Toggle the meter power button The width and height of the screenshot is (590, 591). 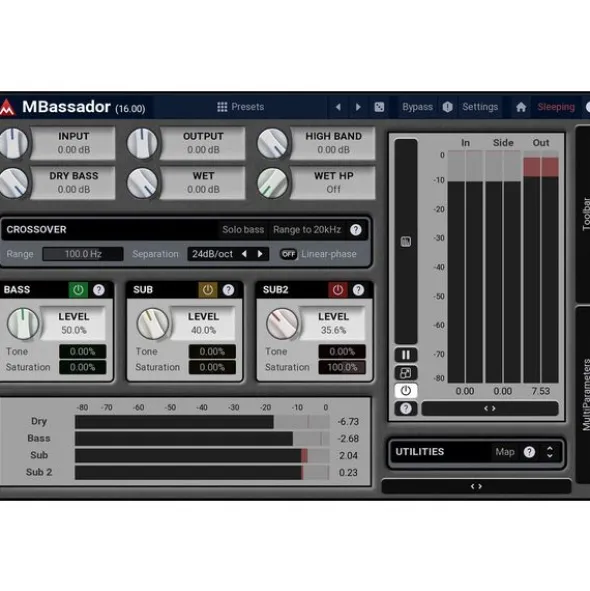(406, 390)
